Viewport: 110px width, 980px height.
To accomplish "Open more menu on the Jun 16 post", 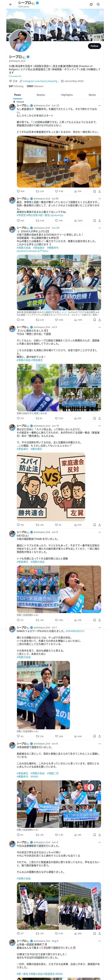I will pos(99,426).
